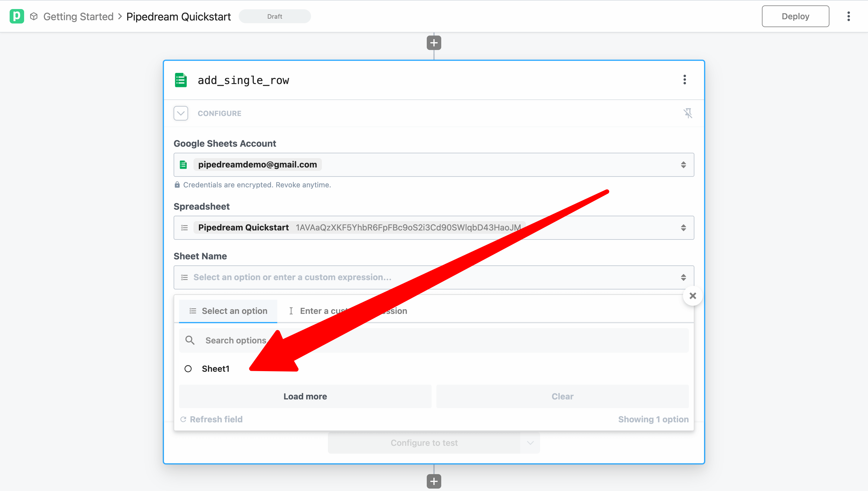This screenshot has height=491, width=868.
Task: Click the three-dot menu on add_single_row step
Action: (x=684, y=80)
